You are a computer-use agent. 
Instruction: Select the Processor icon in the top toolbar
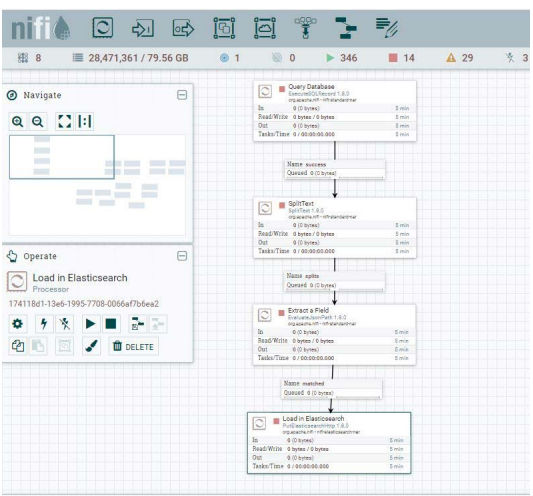click(x=103, y=28)
